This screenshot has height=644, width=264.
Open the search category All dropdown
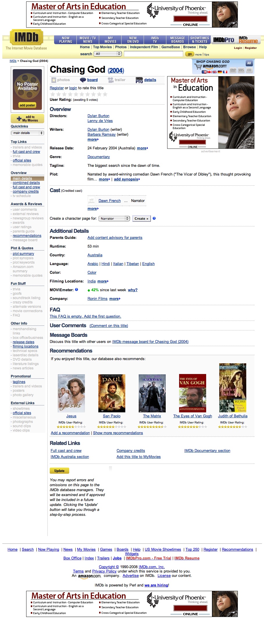(107, 54)
